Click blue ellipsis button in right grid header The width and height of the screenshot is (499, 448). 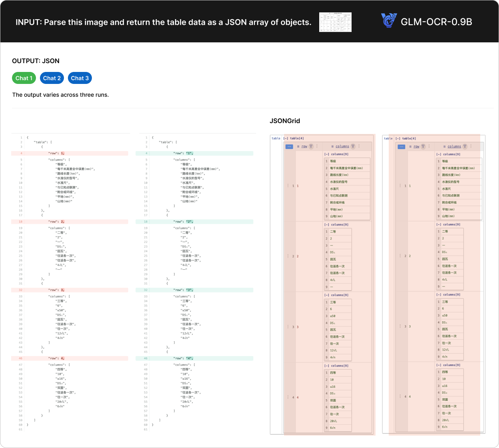point(402,147)
